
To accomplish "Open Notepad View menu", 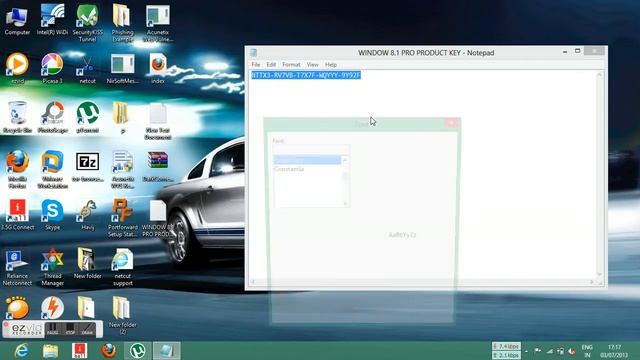I will (x=312, y=64).
